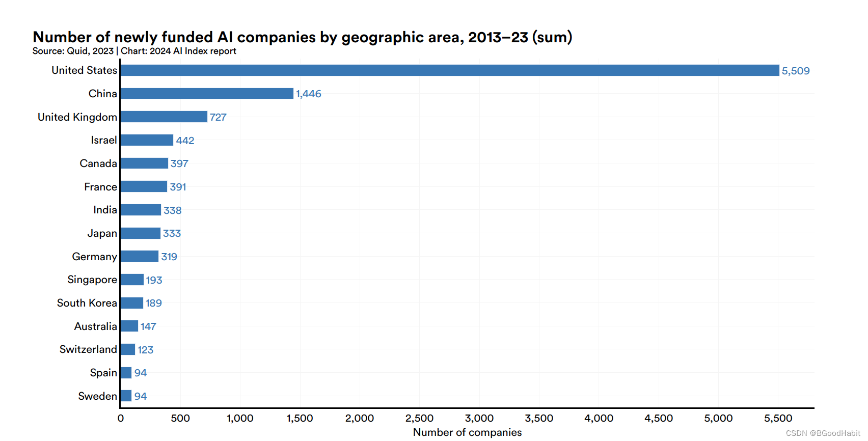The image size is (868, 441).
Task: Click the Switzerland country label
Action: tap(88, 349)
